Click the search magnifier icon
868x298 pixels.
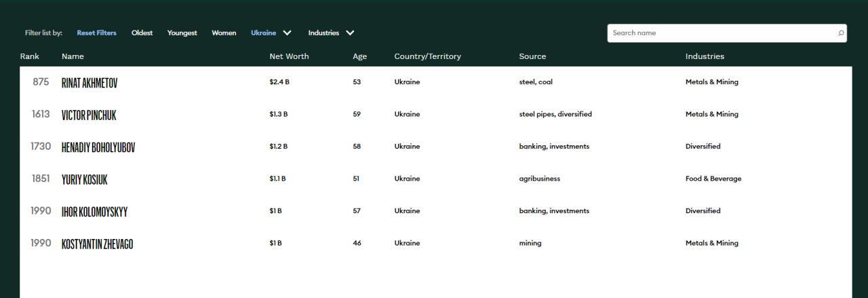pos(841,33)
